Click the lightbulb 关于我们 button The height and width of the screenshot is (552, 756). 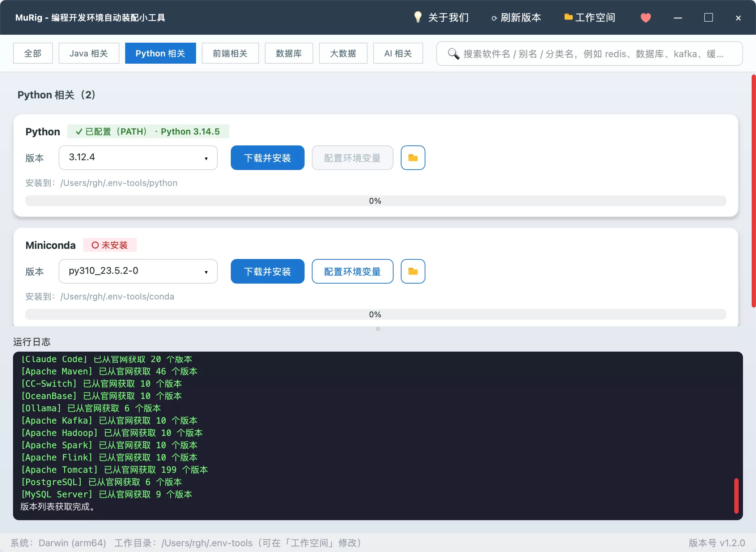tap(441, 17)
